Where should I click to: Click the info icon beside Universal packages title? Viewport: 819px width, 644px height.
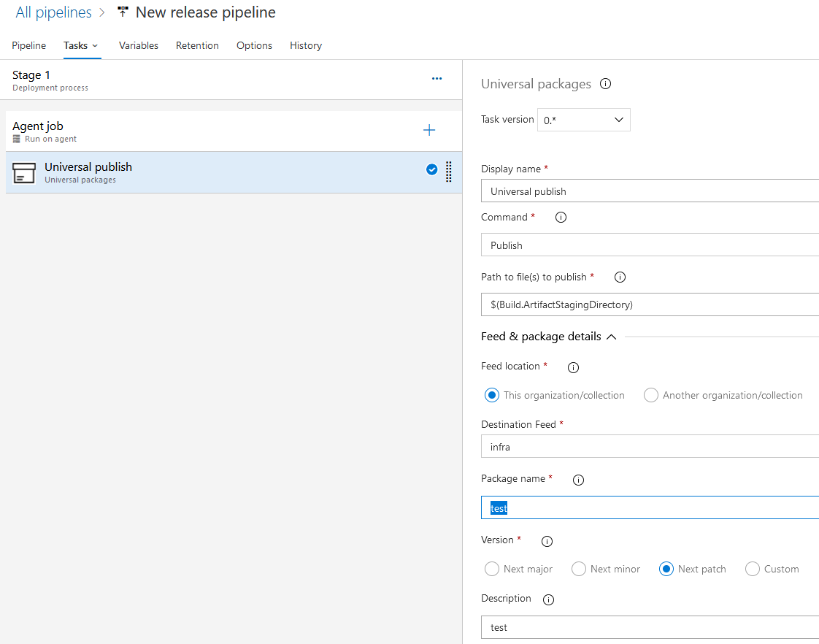click(x=605, y=83)
